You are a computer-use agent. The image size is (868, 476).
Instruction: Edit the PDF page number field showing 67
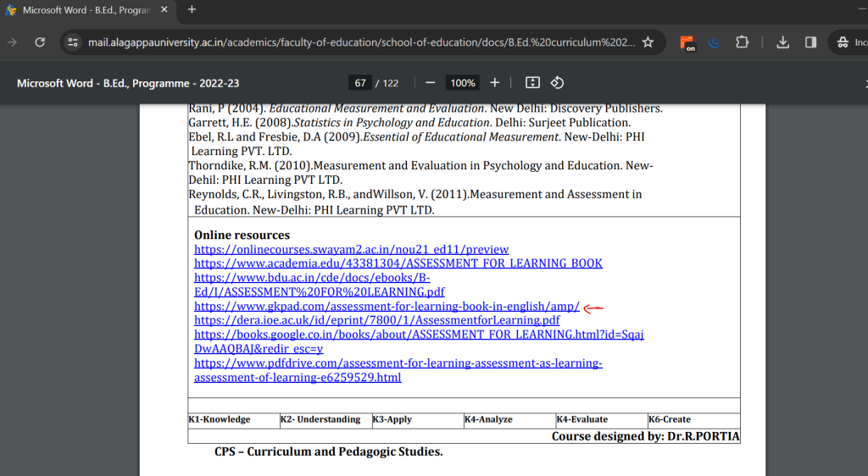coord(360,83)
